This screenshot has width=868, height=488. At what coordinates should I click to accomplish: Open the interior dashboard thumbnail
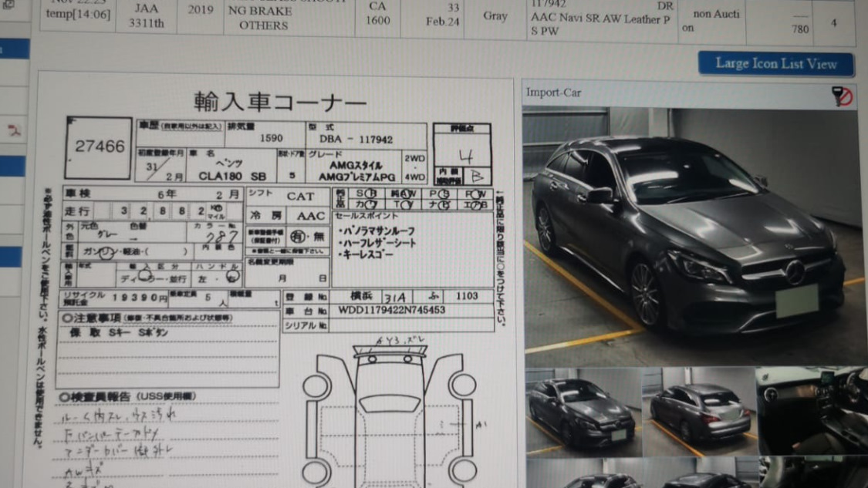(812, 412)
